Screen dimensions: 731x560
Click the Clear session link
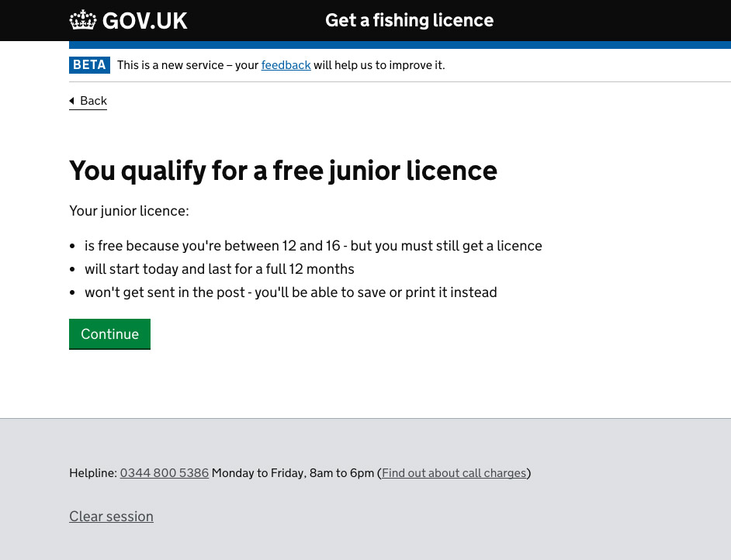click(111, 516)
